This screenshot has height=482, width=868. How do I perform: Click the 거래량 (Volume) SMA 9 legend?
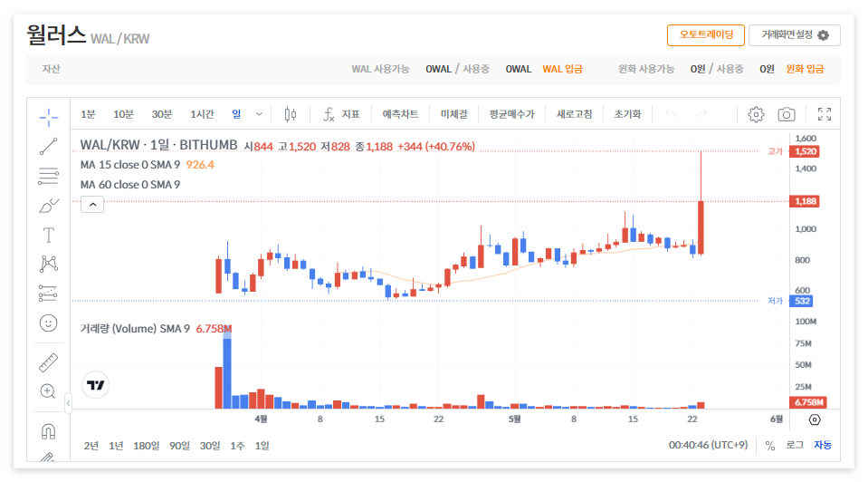135,329
